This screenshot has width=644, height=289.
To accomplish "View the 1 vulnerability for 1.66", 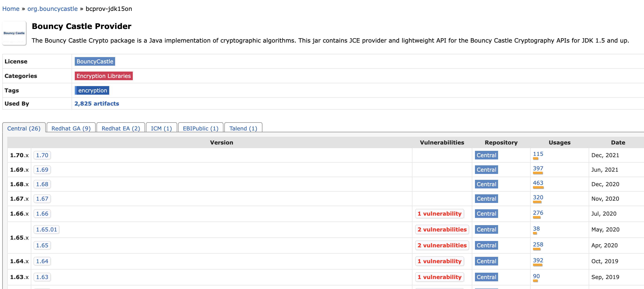I will (x=440, y=214).
